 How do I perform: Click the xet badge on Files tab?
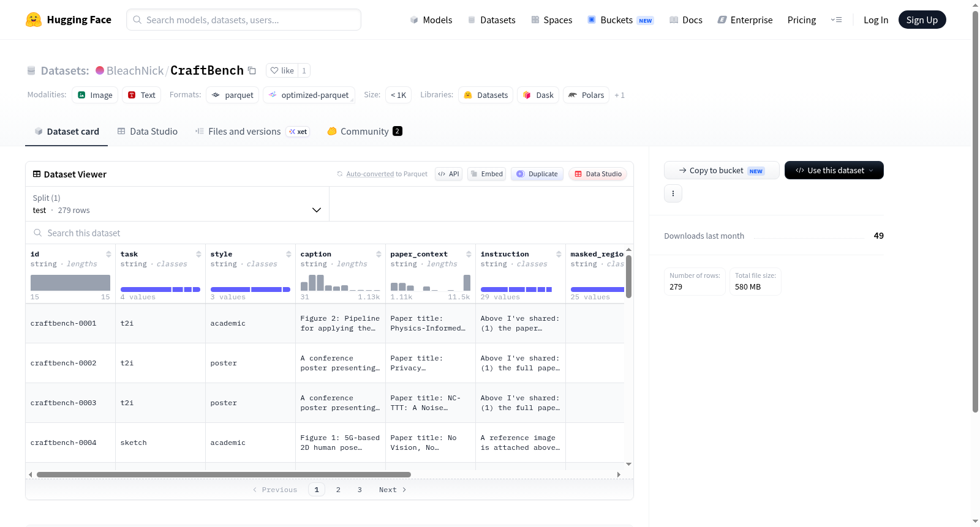(298, 132)
